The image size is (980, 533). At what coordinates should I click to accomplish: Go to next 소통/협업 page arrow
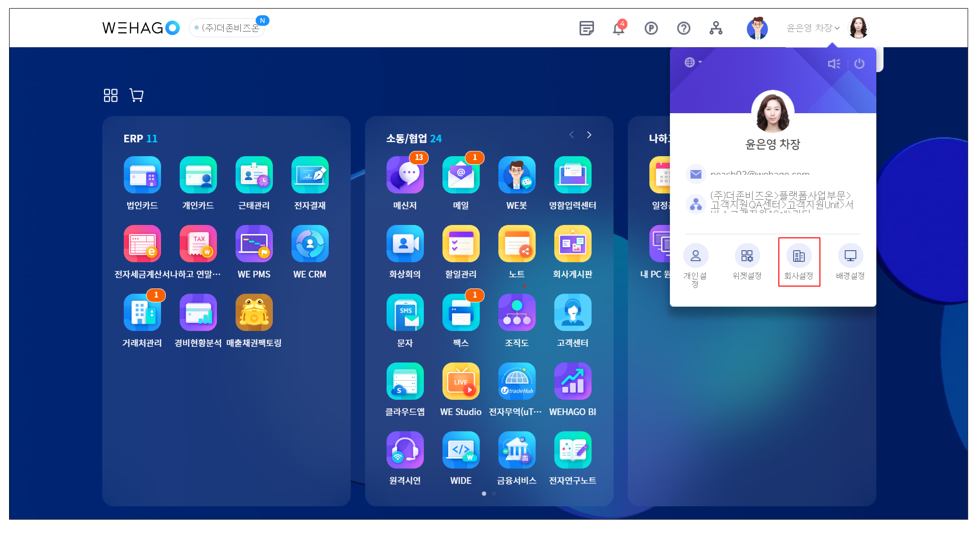589,135
